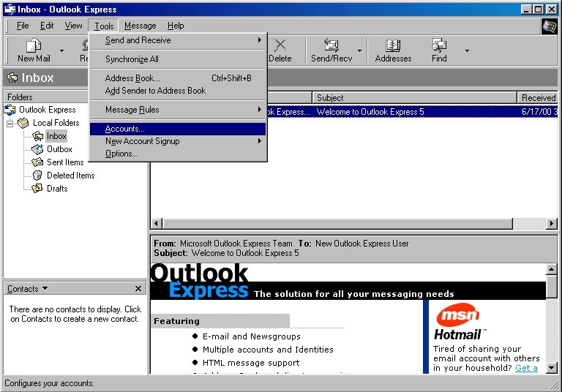Click the Send/Recv toolbar icon
The height and width of the screenshot is (392, 562).
point(331,45)
